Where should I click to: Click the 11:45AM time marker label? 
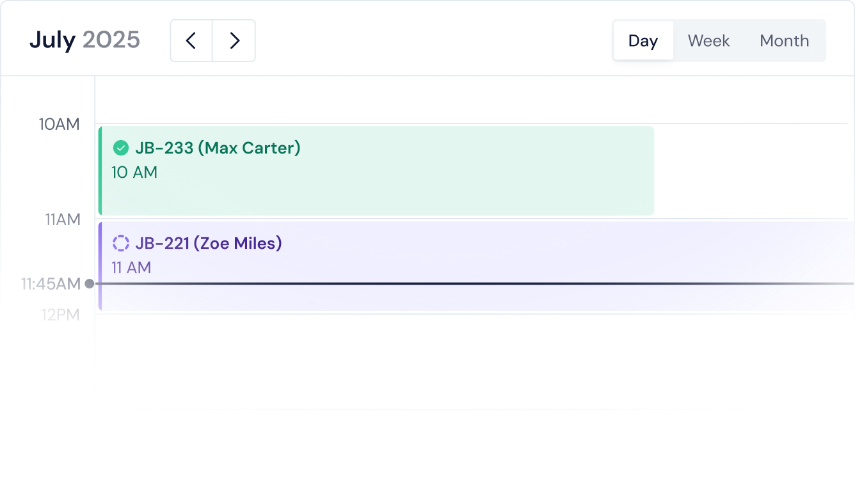(50, 283)
